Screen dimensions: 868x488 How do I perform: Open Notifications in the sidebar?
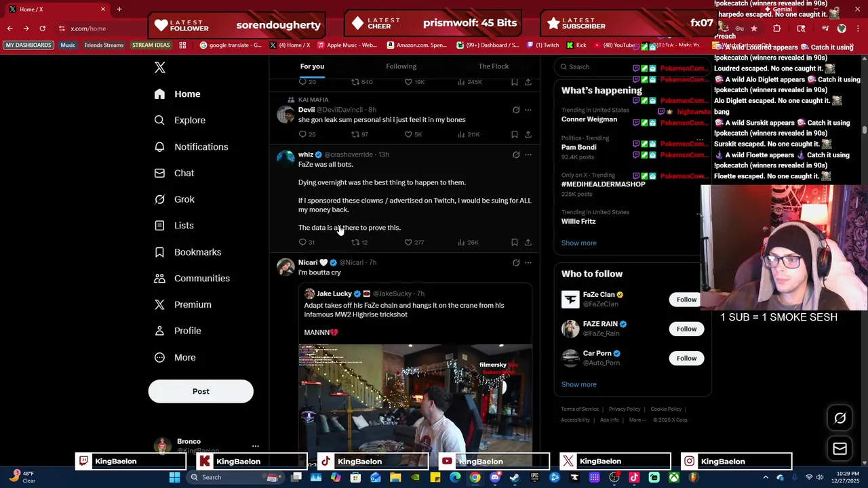coord(191,146)
